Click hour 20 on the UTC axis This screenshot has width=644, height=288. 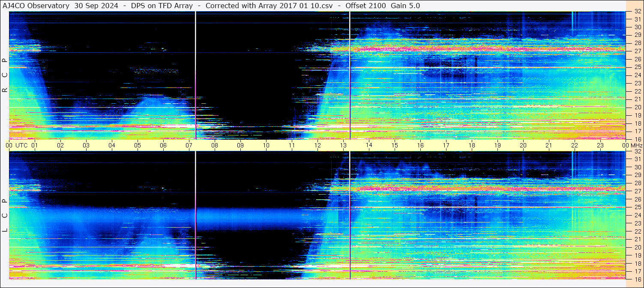point(523,145)
